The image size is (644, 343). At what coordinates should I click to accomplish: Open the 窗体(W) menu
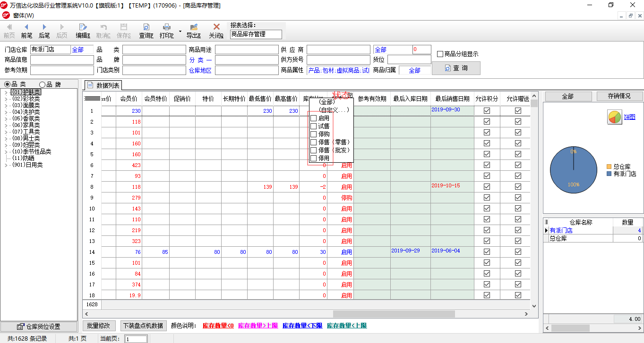point(24,16)
